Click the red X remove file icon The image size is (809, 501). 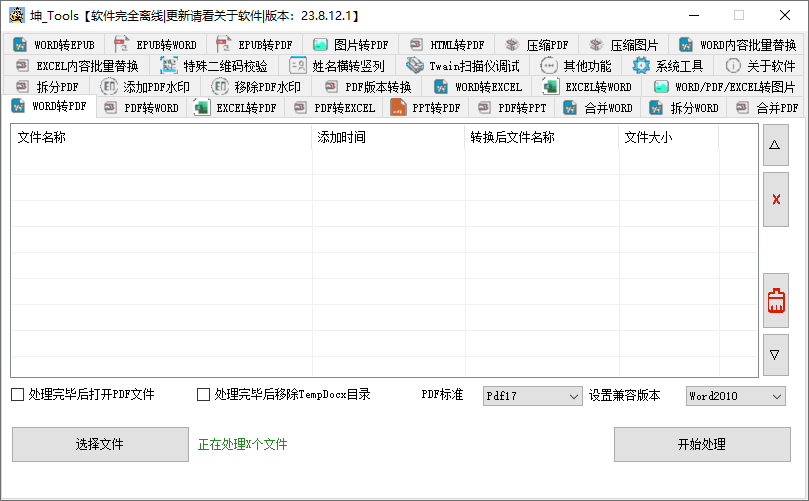tap(775, 199)
